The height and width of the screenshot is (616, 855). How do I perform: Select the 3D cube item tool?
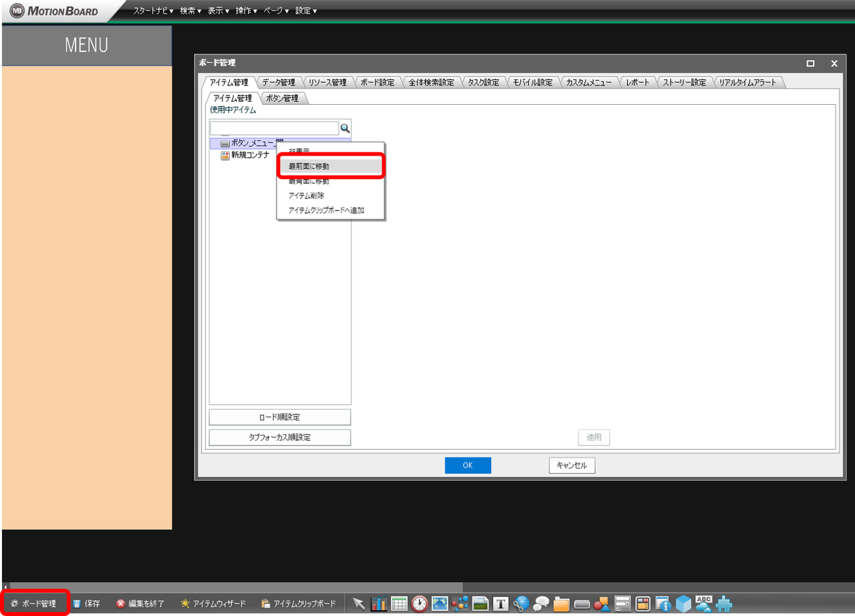(683, 603)
